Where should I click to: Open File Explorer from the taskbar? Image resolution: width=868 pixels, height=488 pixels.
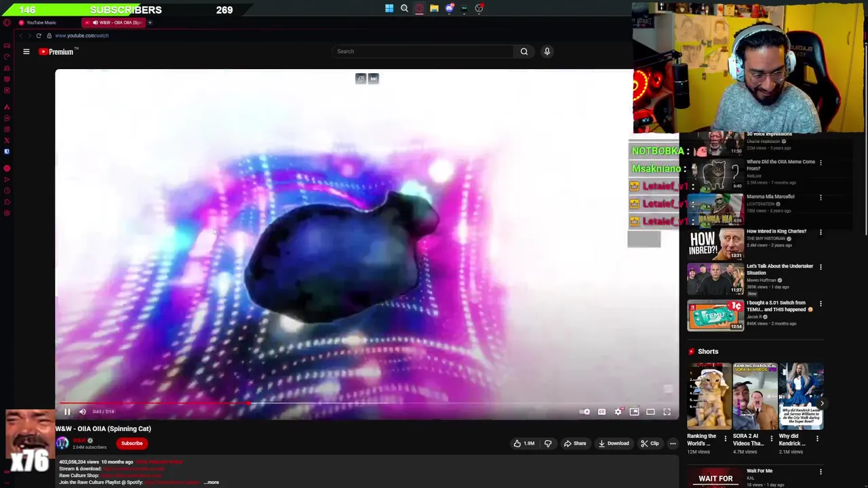(434, 9)
